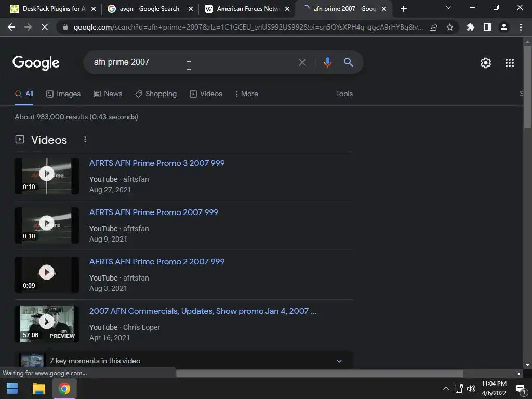Click the Chrome taskbar icon
Screen dimensions: 532x399
pos(64,389)
